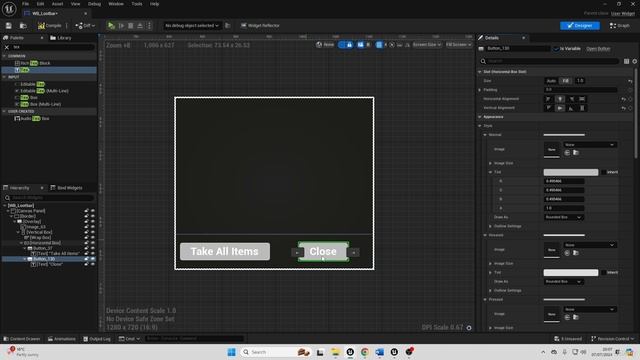640x360 pixels.
Task: Click the find debug object icon
Action: click(228, 26)
